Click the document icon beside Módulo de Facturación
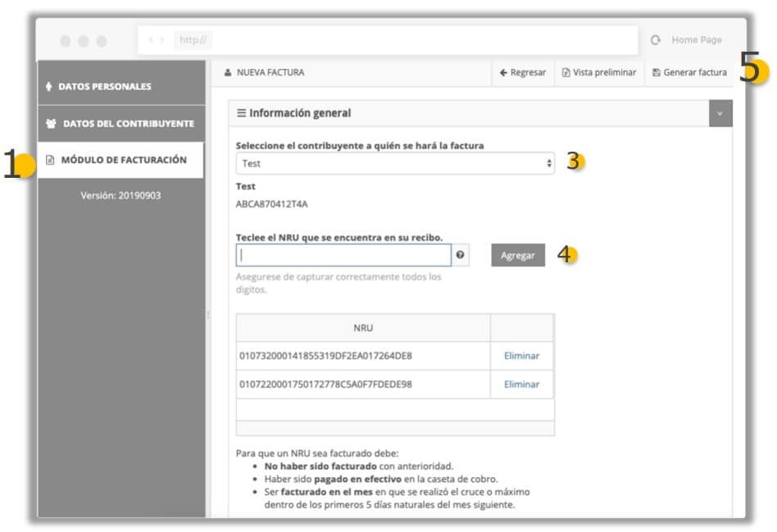The height and width of the screenshot is (532, 777). point(50,160)
